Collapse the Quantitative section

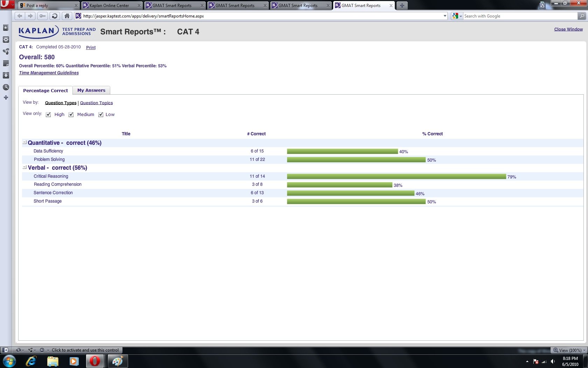click(x=24, y=143)
